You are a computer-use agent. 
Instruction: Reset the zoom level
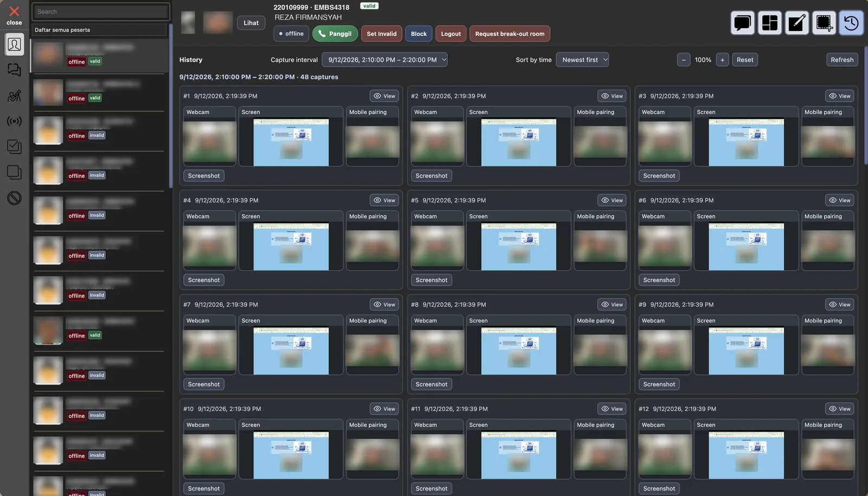tap(745, 60)
